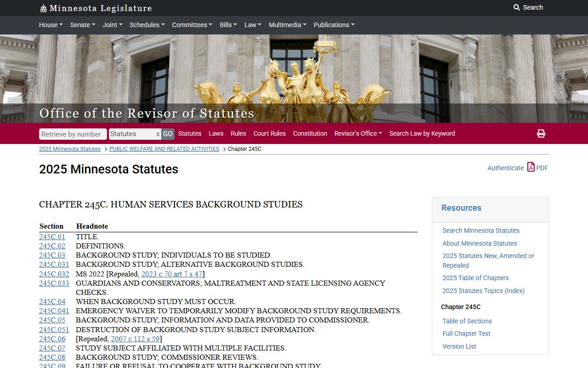Expand the Law dropdown

point(253,25)
